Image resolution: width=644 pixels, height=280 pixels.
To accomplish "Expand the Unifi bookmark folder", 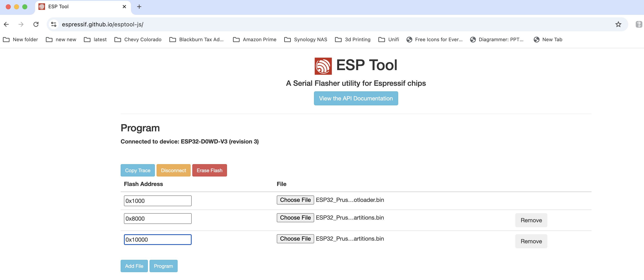I will click(x=389, y=39).
